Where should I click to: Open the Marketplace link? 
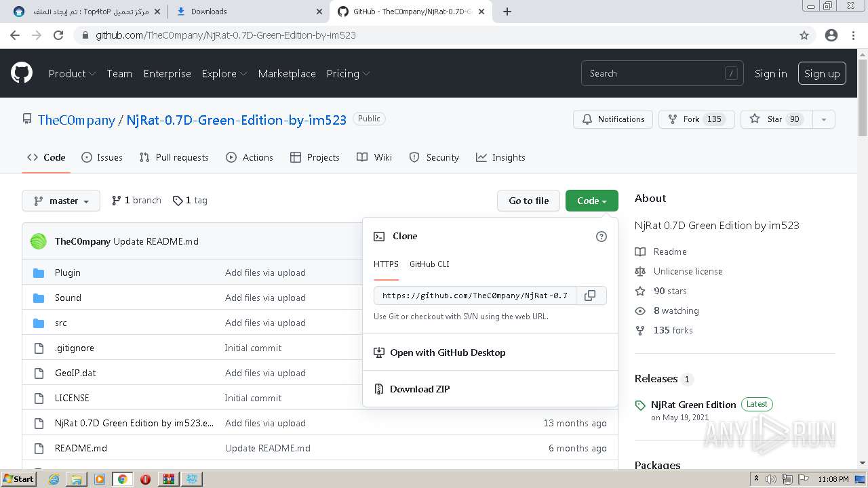(287, 74)
